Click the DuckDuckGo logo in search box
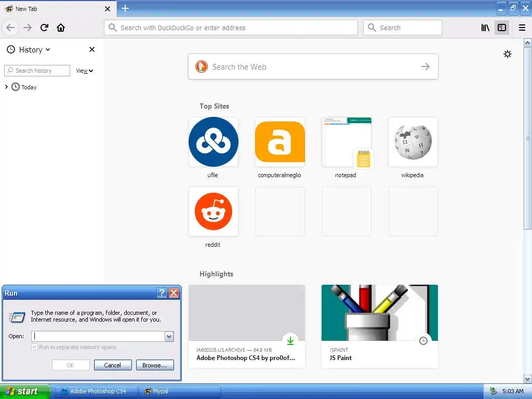532x399 pixels. point(202,66)
